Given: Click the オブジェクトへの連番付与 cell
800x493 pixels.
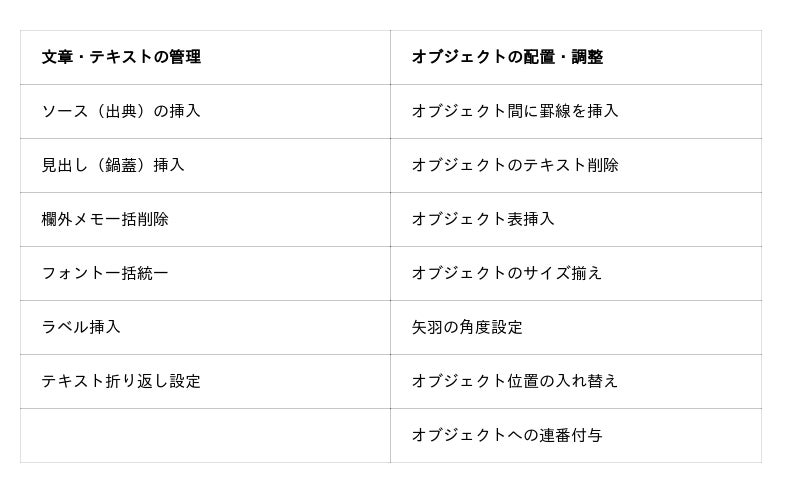Looking at the screenshot, I should 507,435.
